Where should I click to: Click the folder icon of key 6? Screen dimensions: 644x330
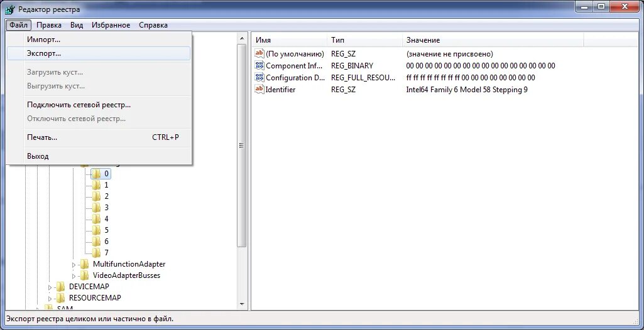96,242
